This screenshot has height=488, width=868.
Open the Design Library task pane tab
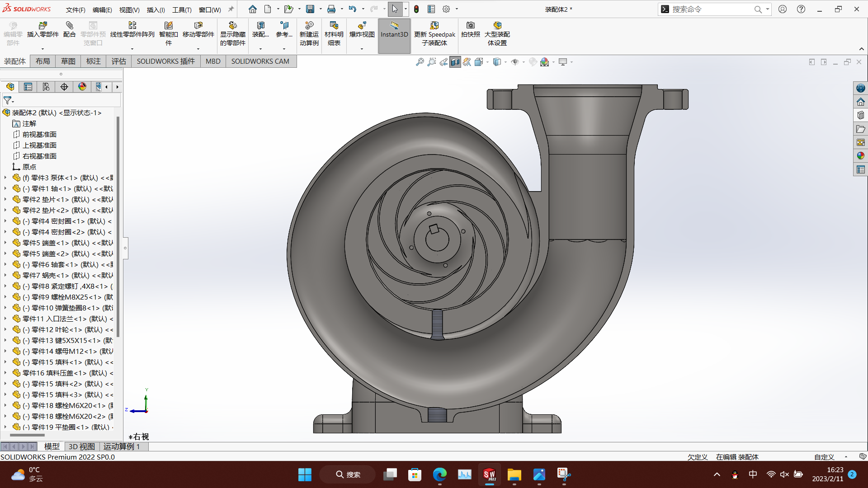pos(860,115)
